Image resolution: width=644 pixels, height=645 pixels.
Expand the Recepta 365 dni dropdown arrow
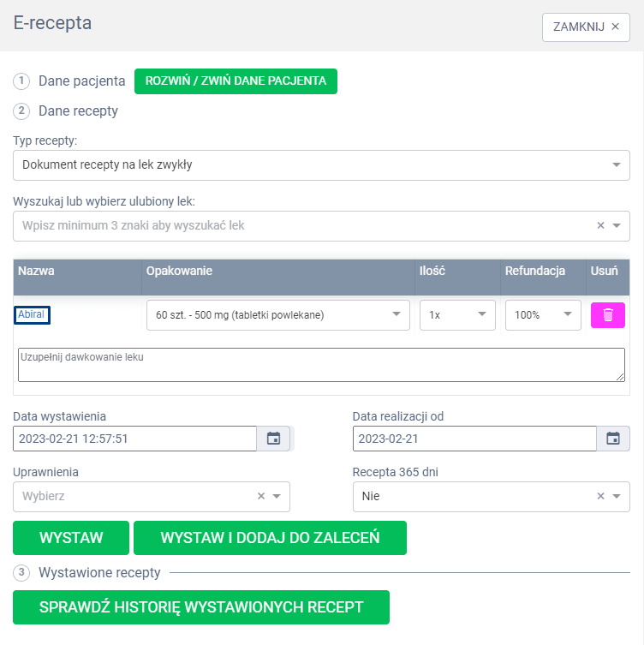617,496
